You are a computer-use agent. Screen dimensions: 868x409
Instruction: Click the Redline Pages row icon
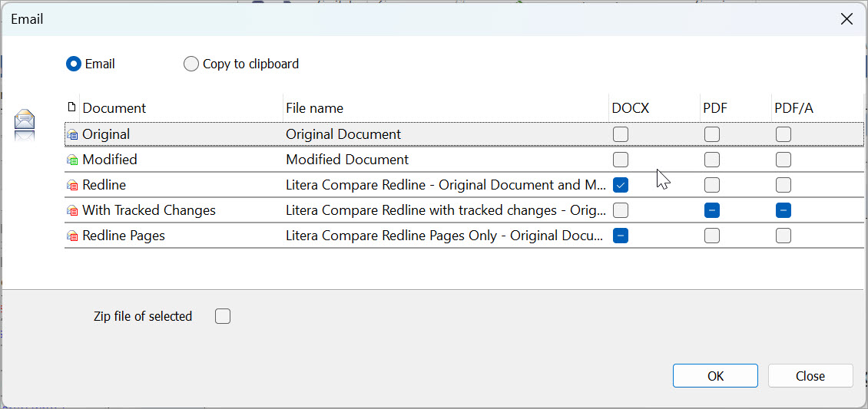(72, 236)
